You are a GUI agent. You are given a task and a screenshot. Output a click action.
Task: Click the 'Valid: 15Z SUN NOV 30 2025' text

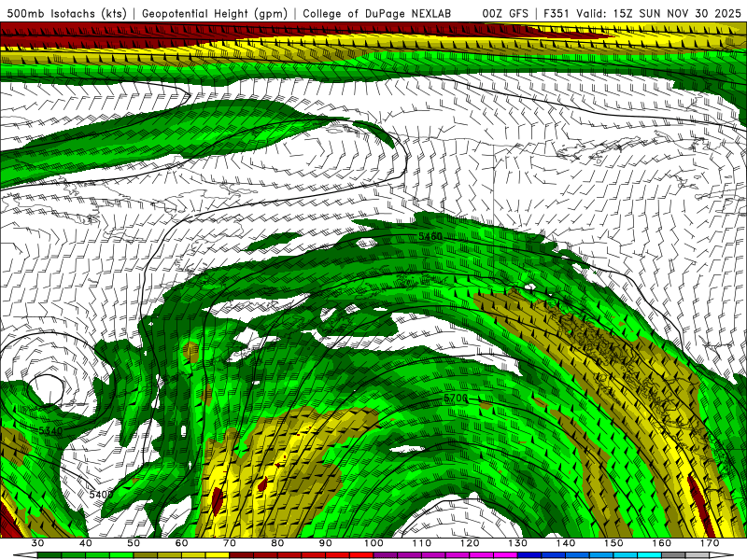[658, 13]
